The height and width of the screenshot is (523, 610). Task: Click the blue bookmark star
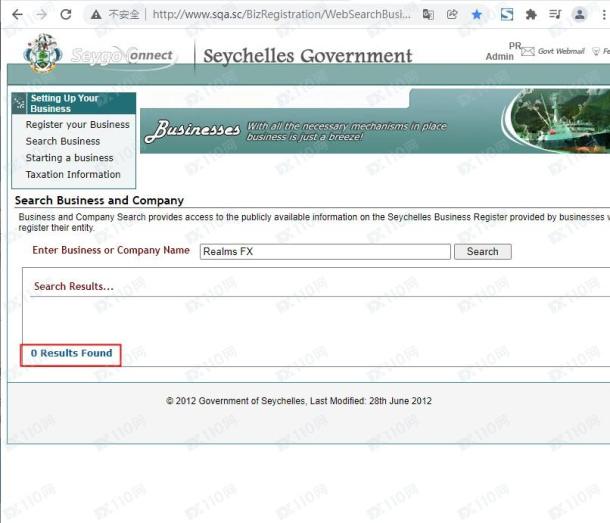(x=477, y=15)
